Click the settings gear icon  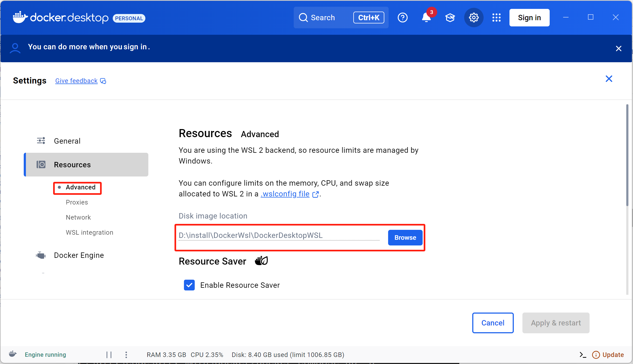pos(474,18)
